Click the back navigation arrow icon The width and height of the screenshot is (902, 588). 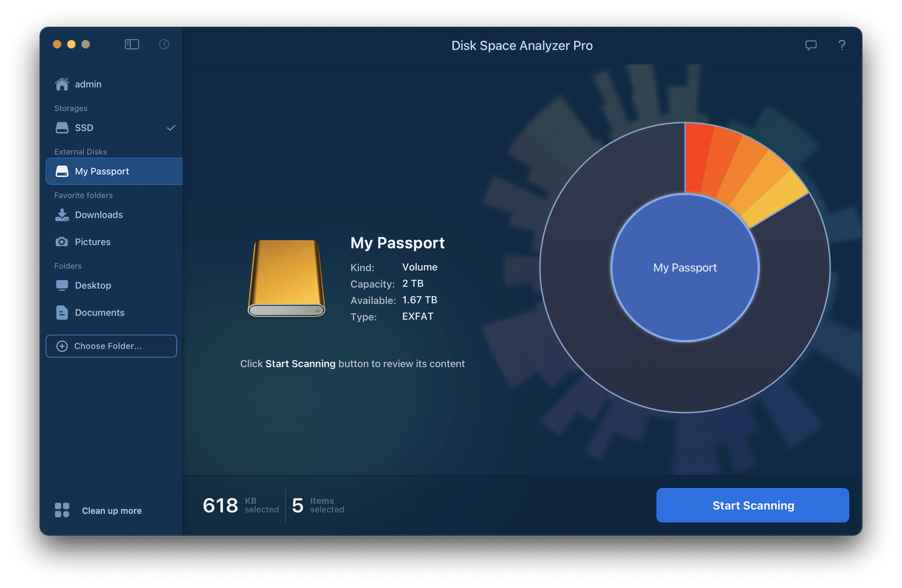(164, 44)
